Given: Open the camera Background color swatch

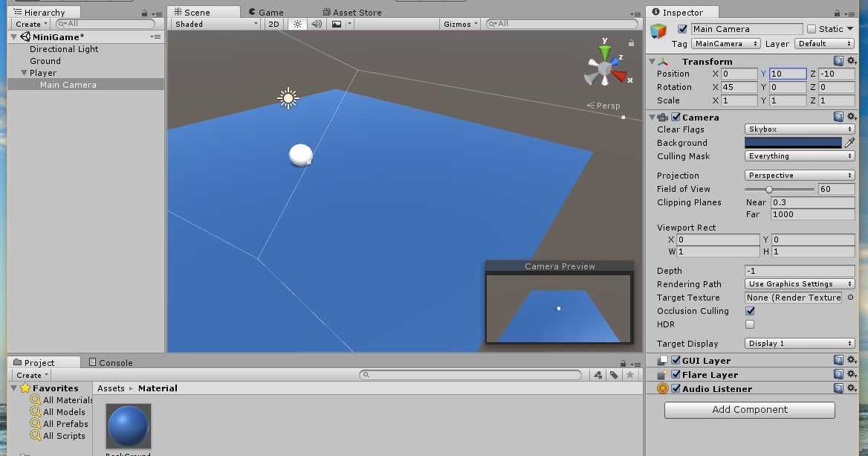Looking at the screenshot, I should 793,143.
